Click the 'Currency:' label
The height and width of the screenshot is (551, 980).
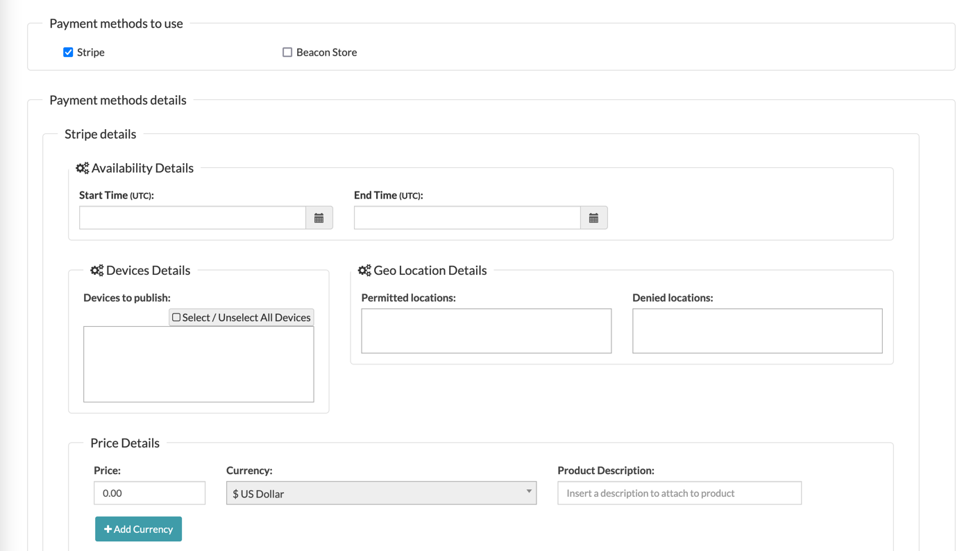pyautogui.click(x=249, y=471)
